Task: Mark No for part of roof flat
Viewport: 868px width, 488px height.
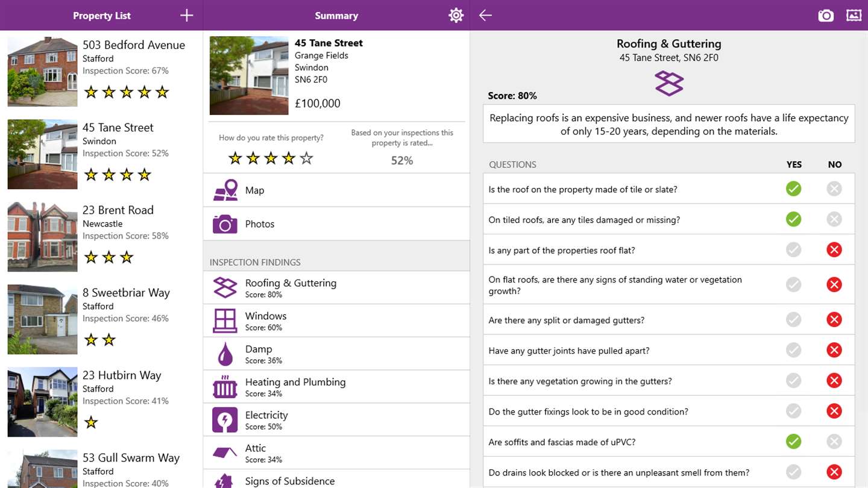Action: coord(834,250)
